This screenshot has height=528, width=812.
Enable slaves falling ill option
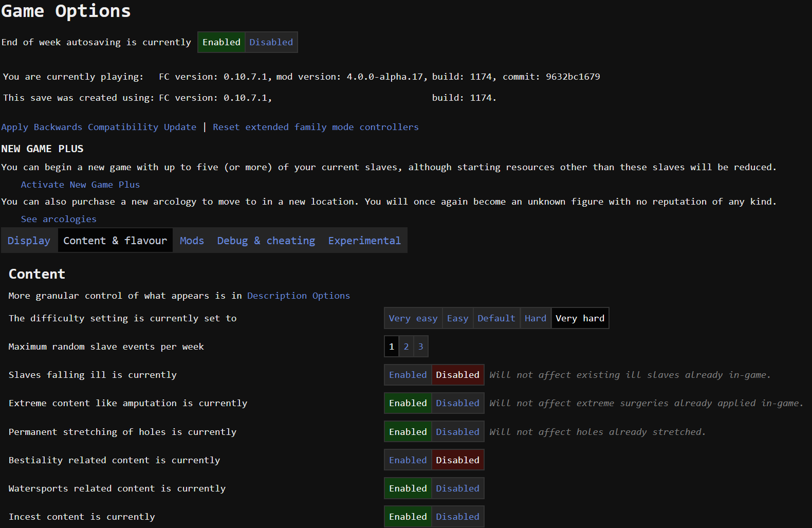(x=408, y=375)
